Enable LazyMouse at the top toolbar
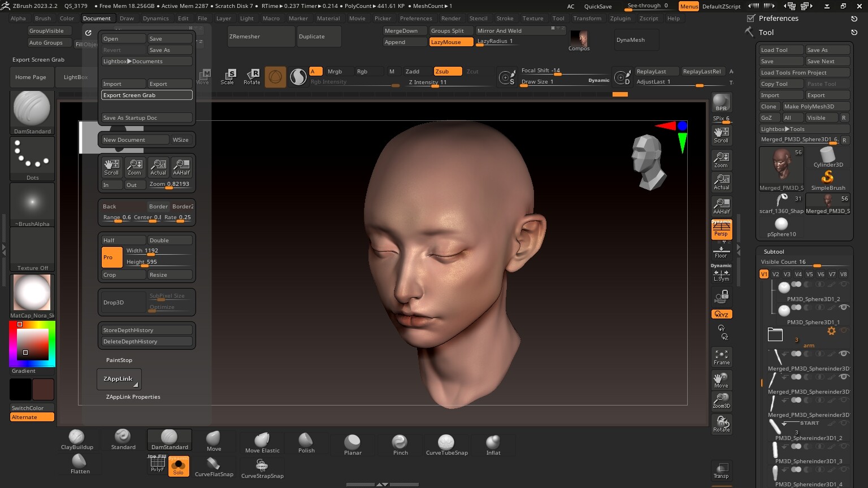868x488 pixels. click(450, 42)
